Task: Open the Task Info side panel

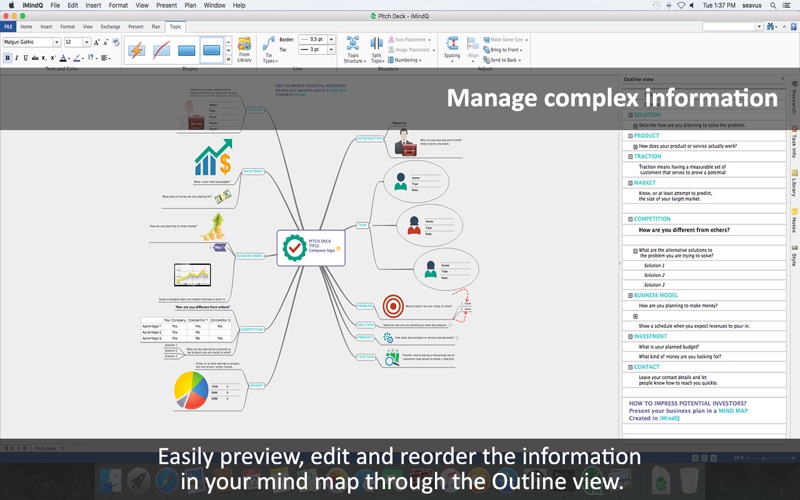Action: [x=794, y=142]
